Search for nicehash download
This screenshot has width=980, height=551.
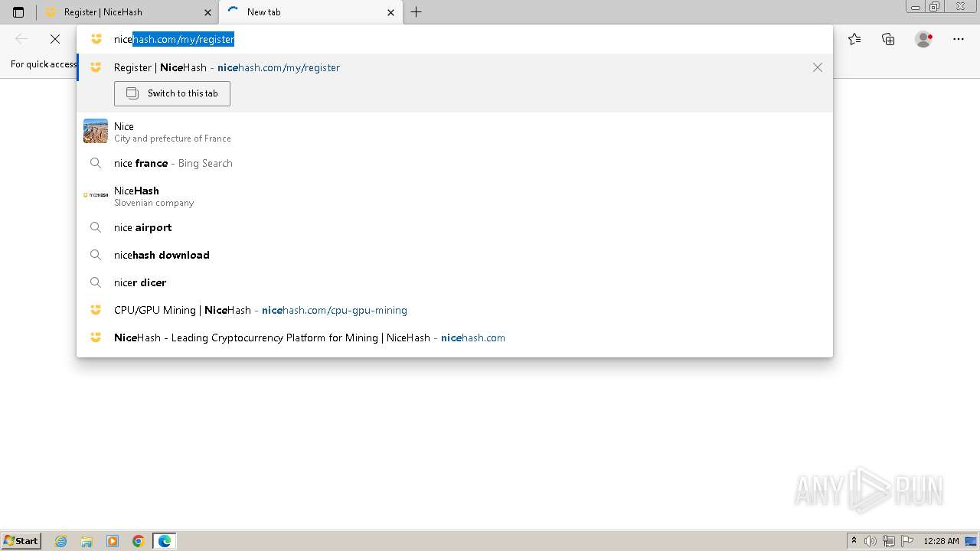(x=455, y=255)
